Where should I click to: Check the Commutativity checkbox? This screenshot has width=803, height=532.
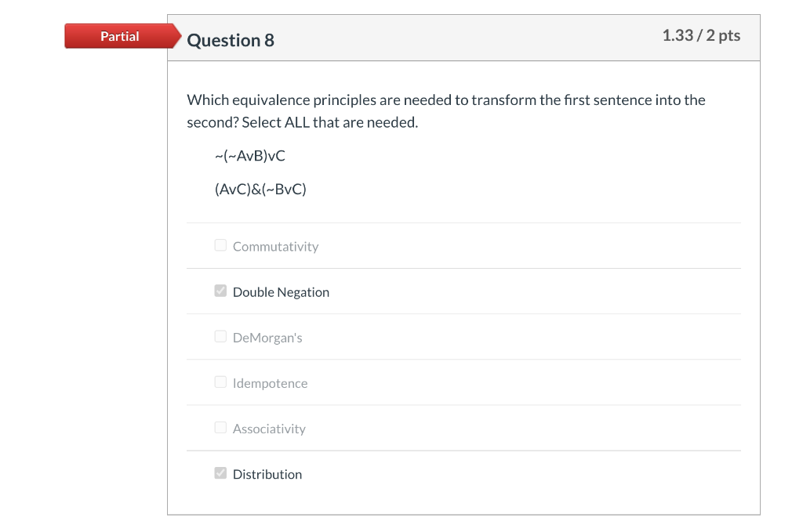[220, 245]
